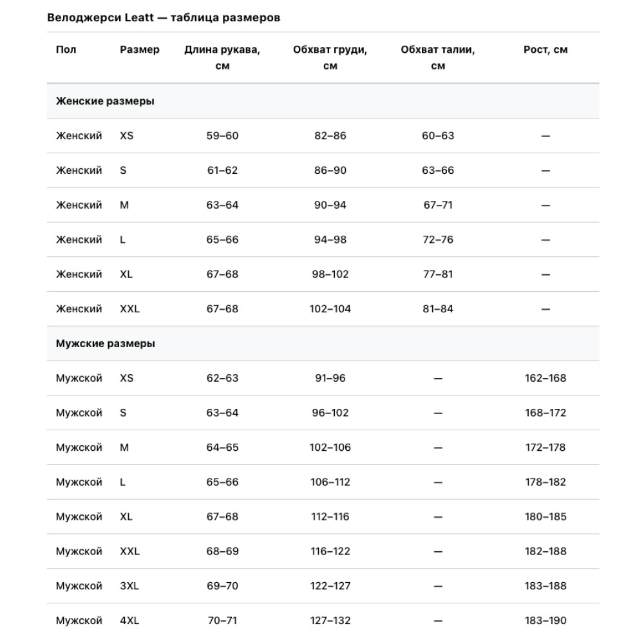Select the 'Пол' column header
Screen dimensions: 644x644
pos(66,50)
